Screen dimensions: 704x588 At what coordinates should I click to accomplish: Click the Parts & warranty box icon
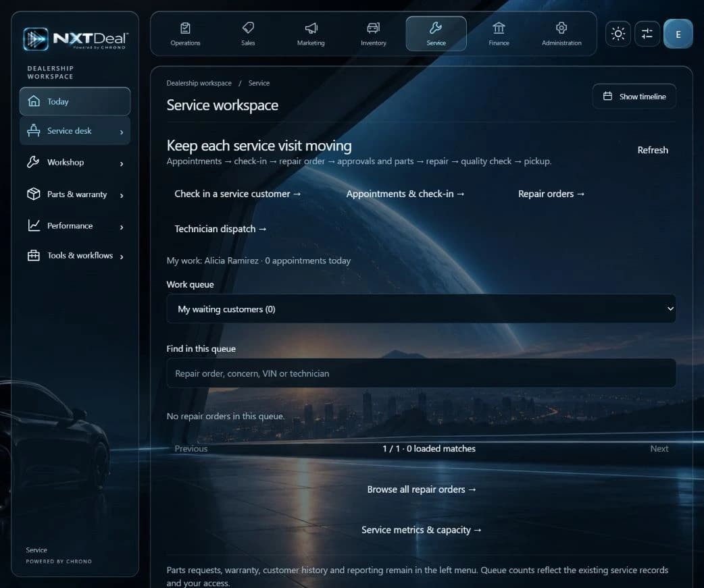pos(34,194)
